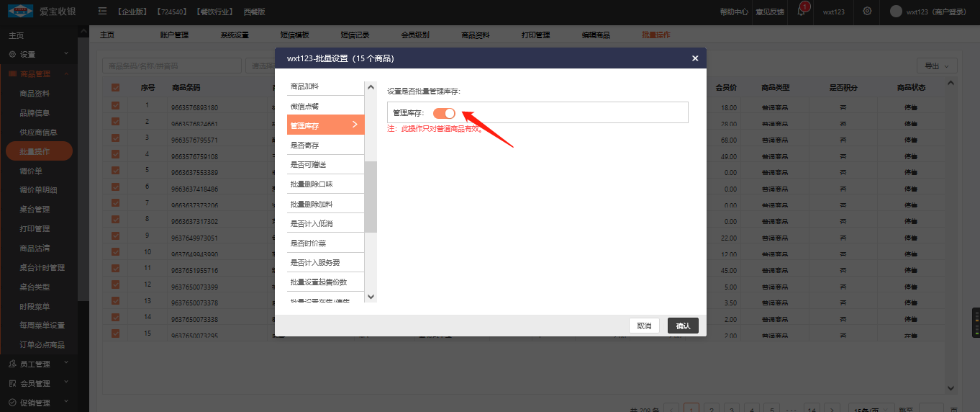The image size is (980, 412).
Task: Click the arrow on the selected 管理库存 item
Action: point(355,125)
